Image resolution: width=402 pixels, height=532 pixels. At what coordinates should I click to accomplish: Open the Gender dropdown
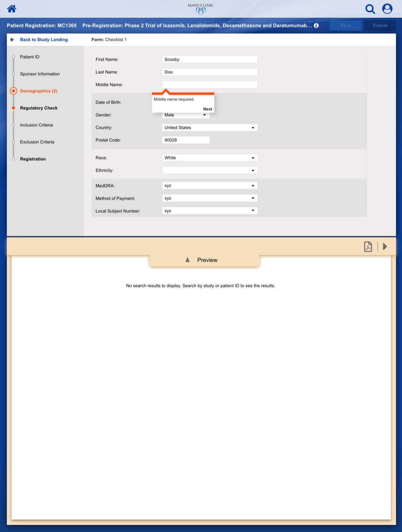pyautogui.click(x=186, y=115)
